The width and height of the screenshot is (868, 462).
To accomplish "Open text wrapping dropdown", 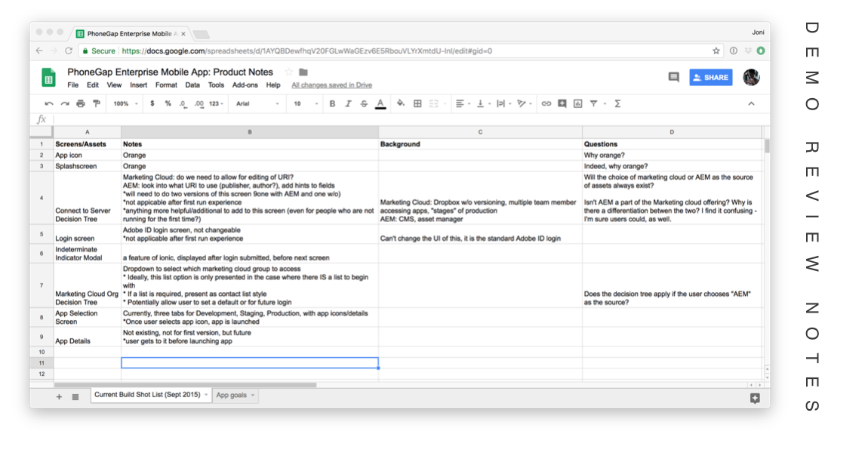I will (x=503, y=103).
